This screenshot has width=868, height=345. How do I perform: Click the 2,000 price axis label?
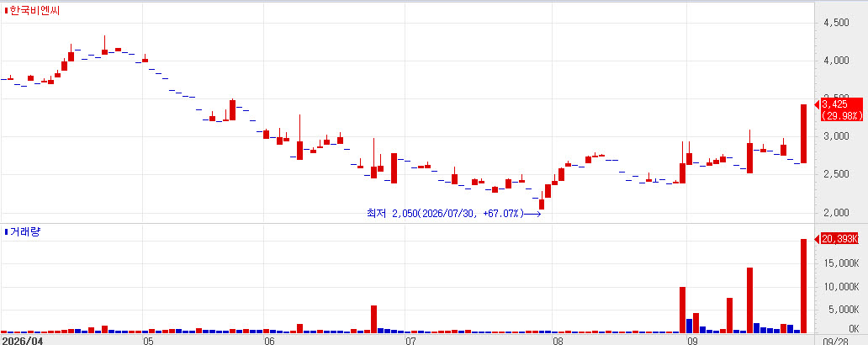click(x=836, y=212)
